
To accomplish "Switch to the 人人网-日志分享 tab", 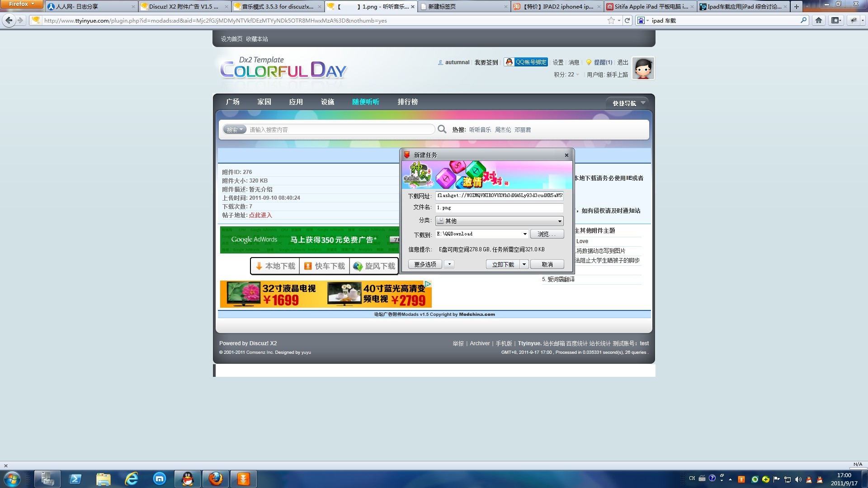I will click(x=90, y=6).
